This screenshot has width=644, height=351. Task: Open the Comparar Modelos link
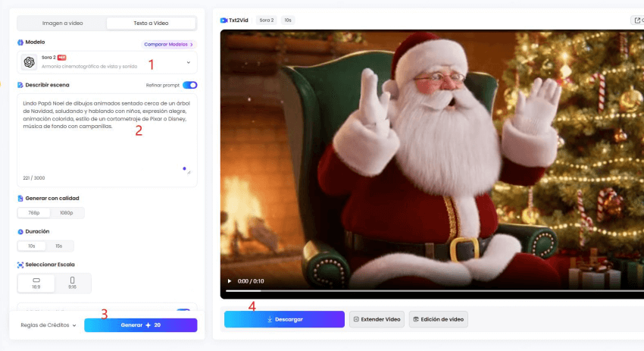click(168, 45)
